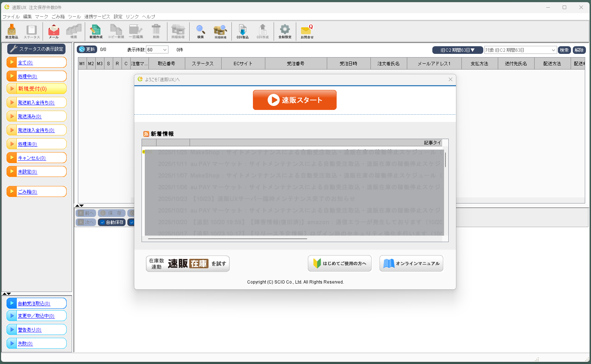Click the 同梱候補 bundling candidates icon
This screenshot has height=364, width=591.
221,31
